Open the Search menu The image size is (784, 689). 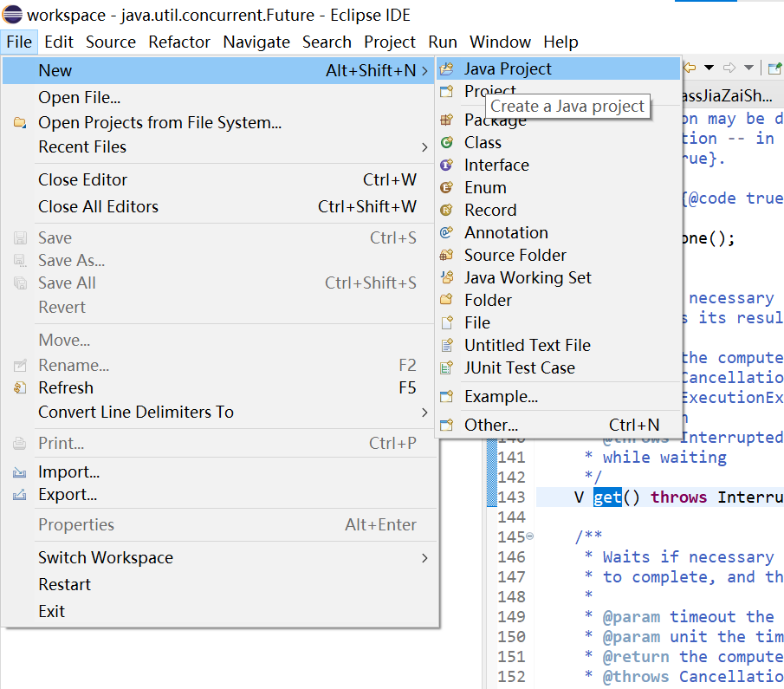point(327,42)
